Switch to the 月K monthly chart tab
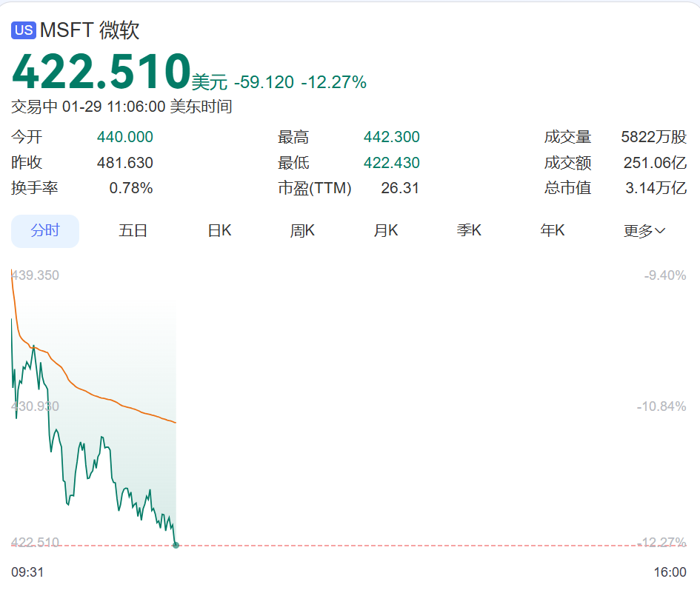This screenshot has width=700, height=593. pyautogui.click(x=386, y=231)
